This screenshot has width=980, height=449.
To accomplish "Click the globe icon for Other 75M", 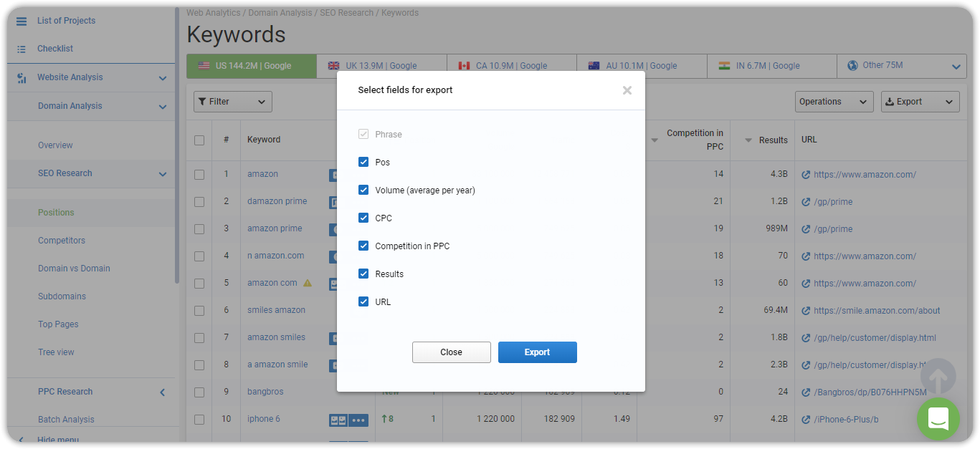I will (x=852, y=65).
